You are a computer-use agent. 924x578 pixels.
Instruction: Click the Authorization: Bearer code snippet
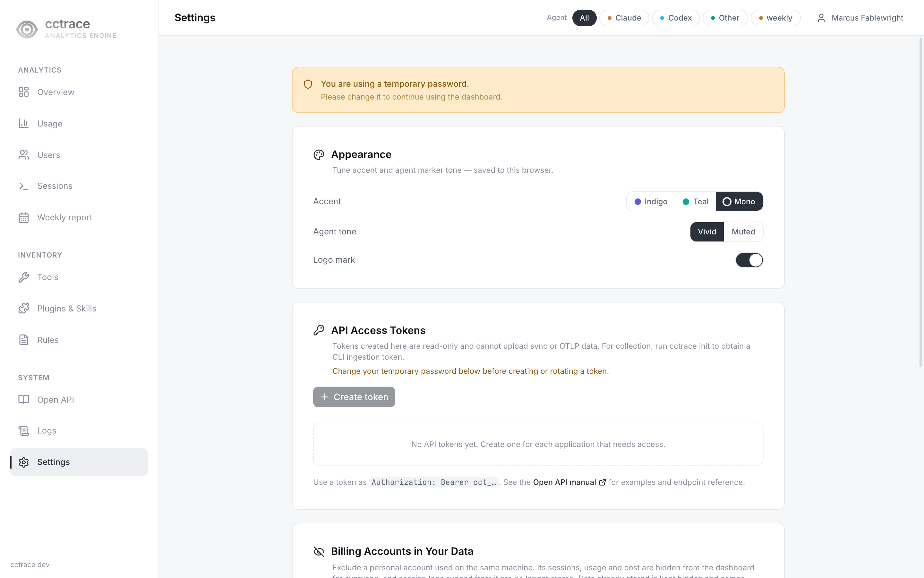pyautogui.click(x=434, y=482)
